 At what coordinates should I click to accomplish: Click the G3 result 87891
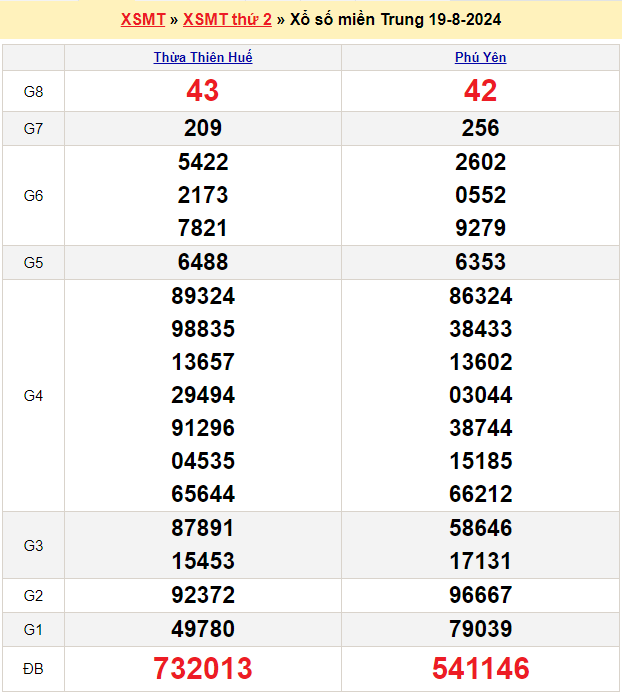coord(203,528)
